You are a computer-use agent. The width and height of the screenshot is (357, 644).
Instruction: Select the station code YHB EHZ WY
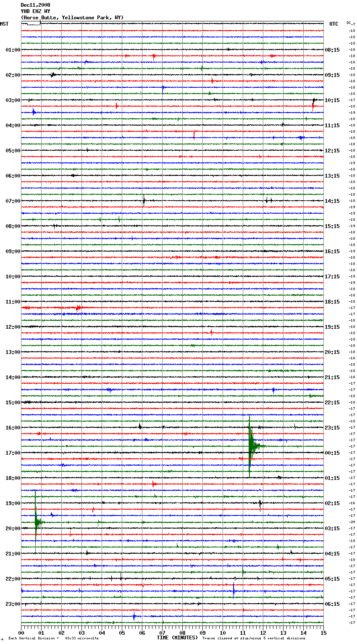[35, 11]
